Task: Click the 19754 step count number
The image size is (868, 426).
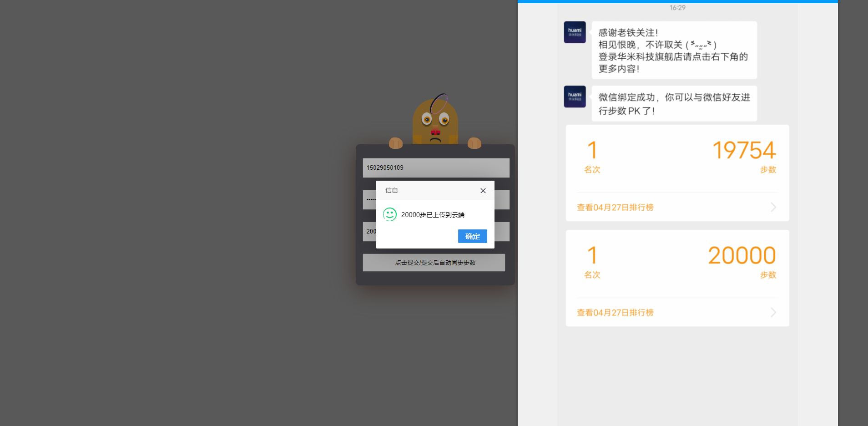Action: coord(744,151)
